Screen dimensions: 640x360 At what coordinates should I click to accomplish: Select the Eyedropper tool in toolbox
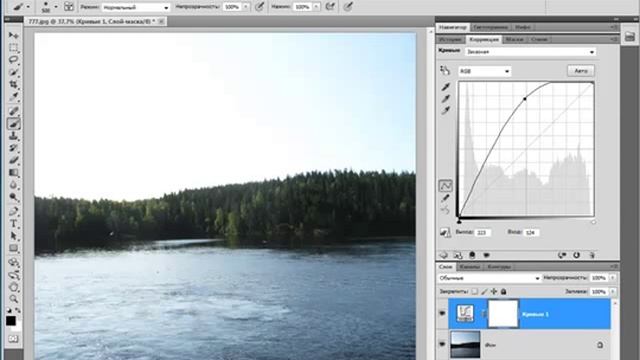click(13, 97)
